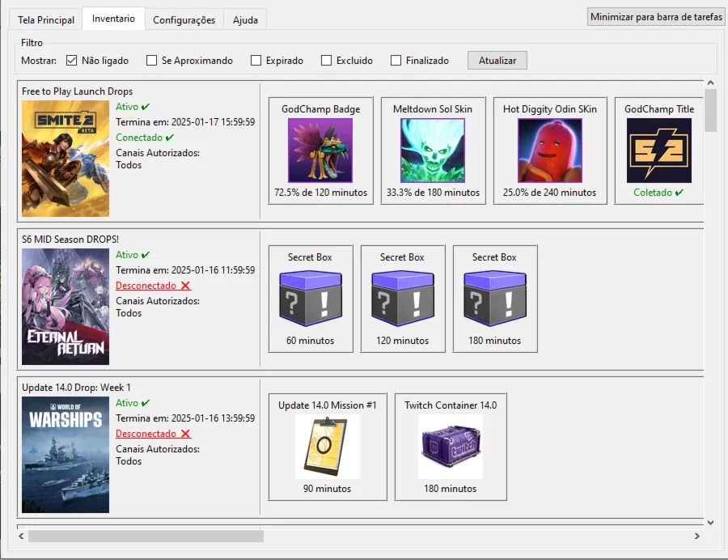Click the 25.0% de 240 minutos progress text

click(x=550, y=193)
